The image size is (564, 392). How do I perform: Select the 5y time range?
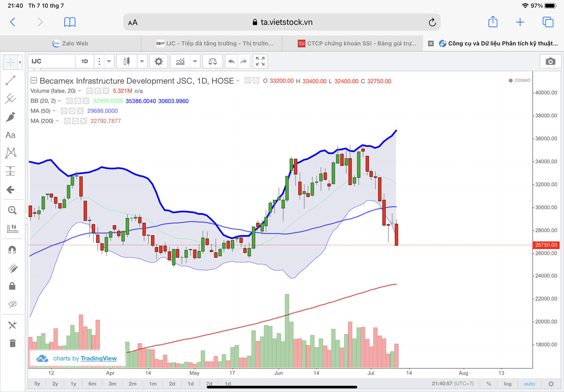pos(37,384)
